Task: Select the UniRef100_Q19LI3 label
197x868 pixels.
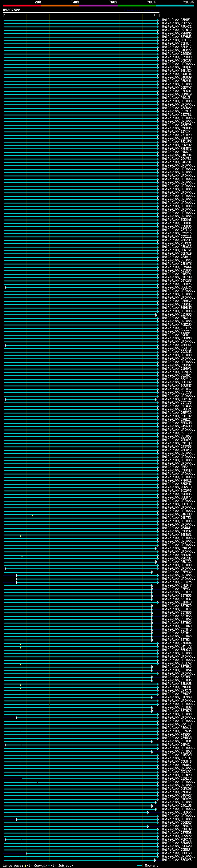Action: pyautogui.click(x=177, y=779)
